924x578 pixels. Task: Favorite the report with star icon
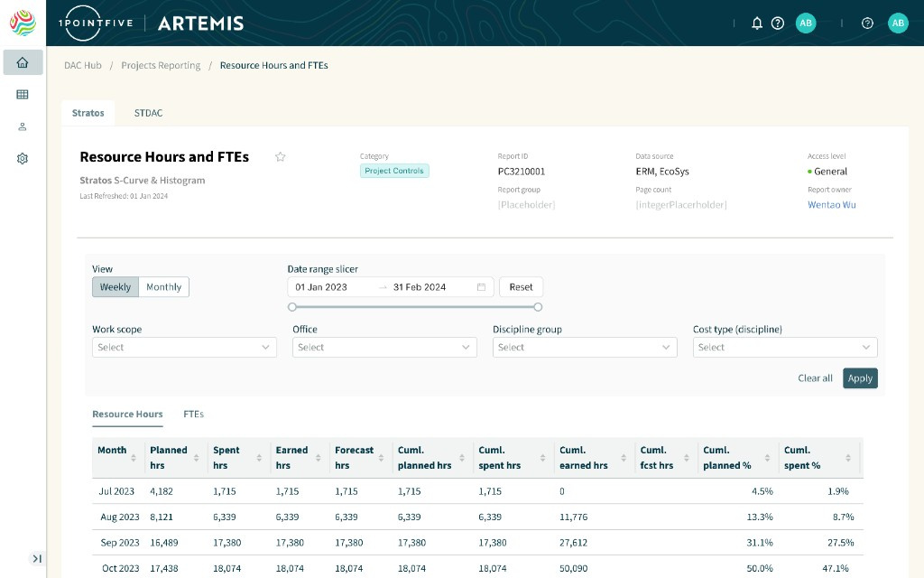[x=281, y=157]
